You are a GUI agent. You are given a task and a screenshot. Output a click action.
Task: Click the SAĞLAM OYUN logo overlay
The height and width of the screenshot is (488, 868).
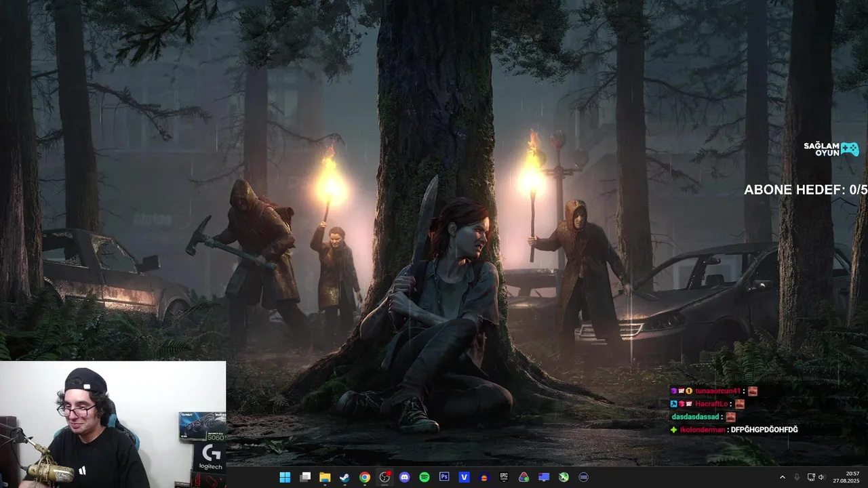(831, 149)
